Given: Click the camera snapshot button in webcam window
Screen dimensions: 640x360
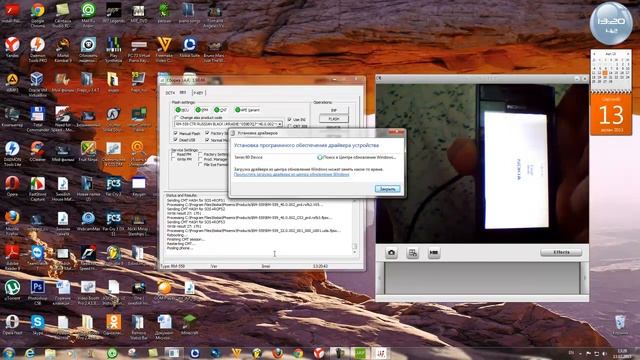Looking at the screenshot, I should coord(391,253).
